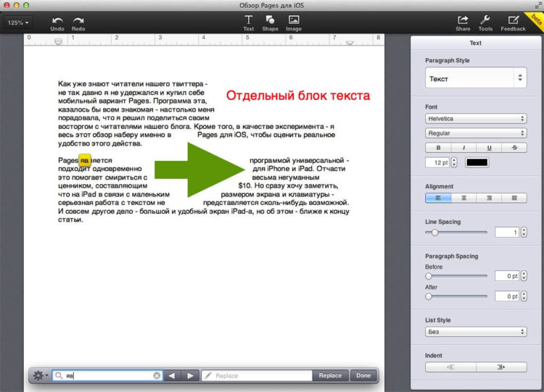Toggle Bold formatting
This screenshot has height=392, width=544.
point(438,148)
